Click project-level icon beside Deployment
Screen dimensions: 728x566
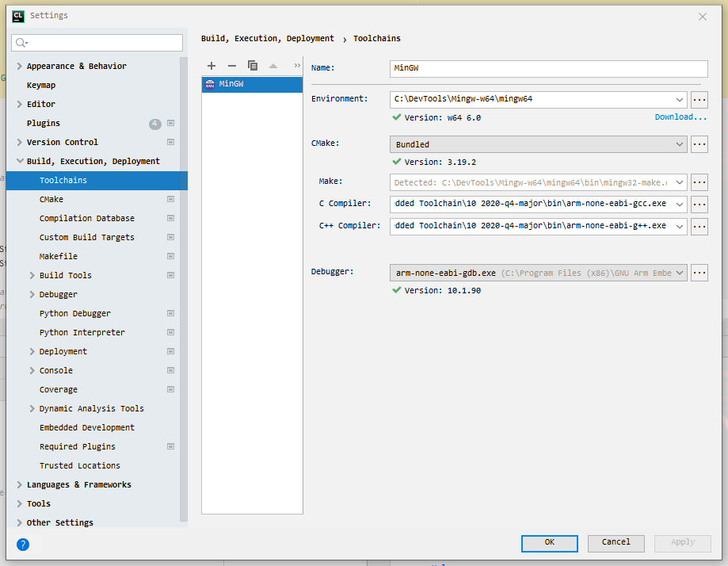(x=171, y=352)
